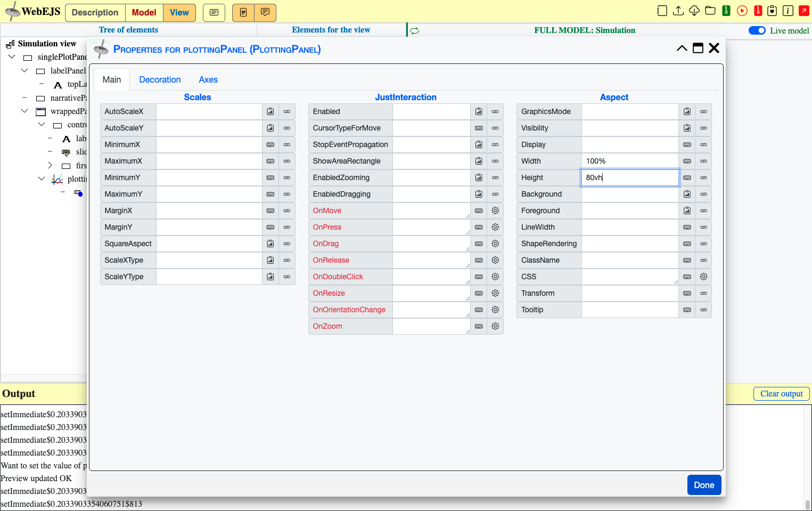Click the red arrow icon at the toolbar end
The width and height of the screenshot is (812, 511).
[804, 11]
